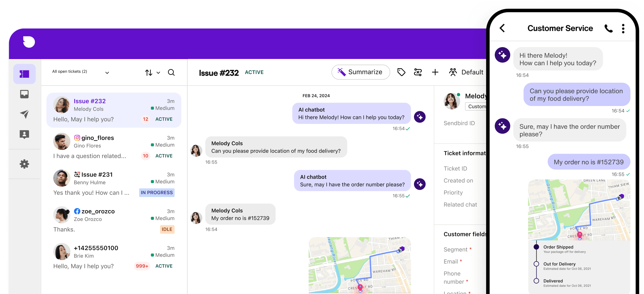Screen dimensions: 644x294
Task: Click the Sendbird logo in the purple header
Action: [29, 42]
